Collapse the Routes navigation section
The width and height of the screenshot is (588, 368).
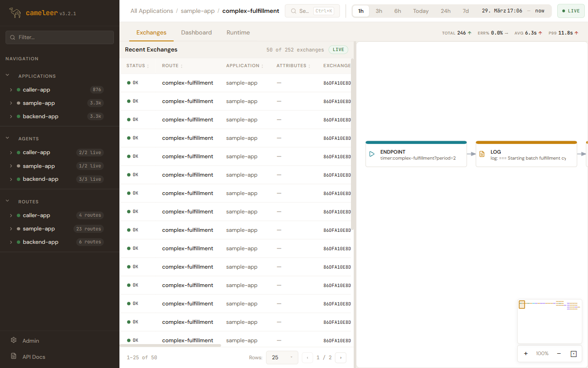[7, 201]
